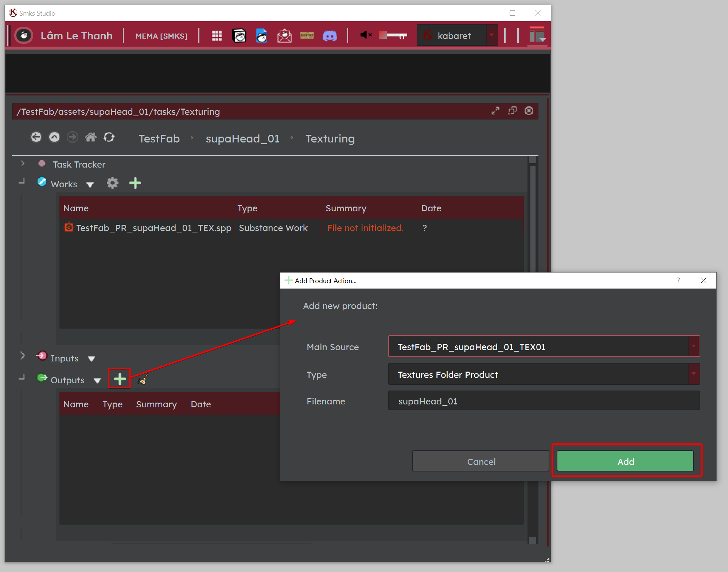Open the supaHead_01 breadcrumb
This screenshot has width=728, height=572.
point(243,138)
